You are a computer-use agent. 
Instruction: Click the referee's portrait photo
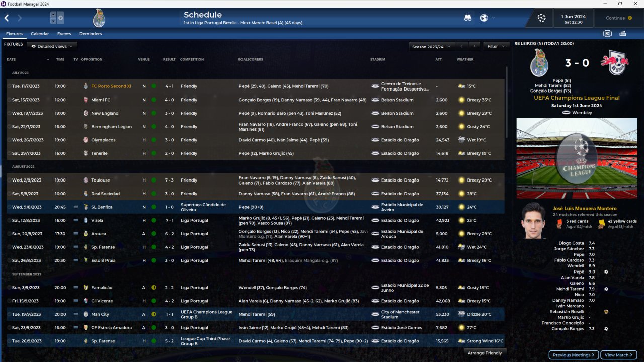pyautogui.click(x=534, y=221)
